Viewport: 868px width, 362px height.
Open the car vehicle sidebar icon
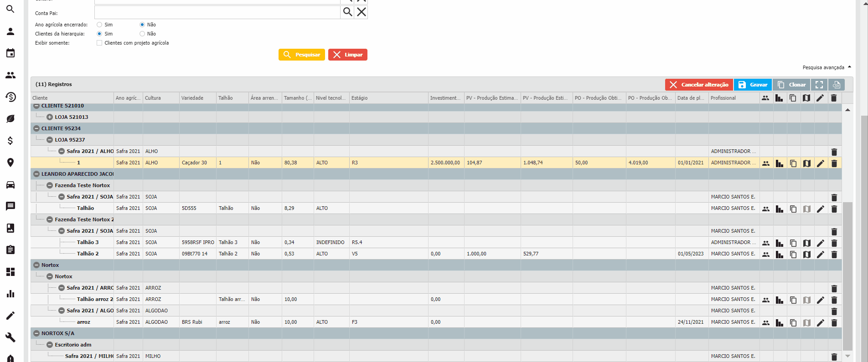10,184
